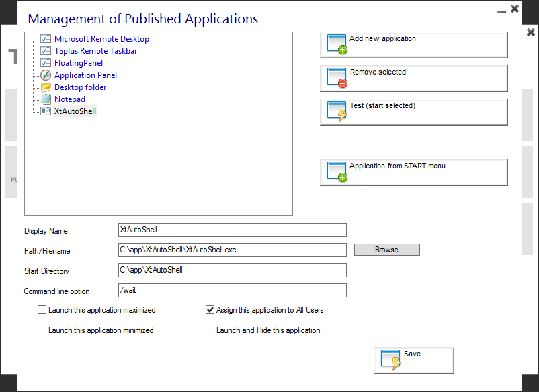539x392 pixels.
Task: Click the XtAutoShell icon in list
Action: click(46, 111)
